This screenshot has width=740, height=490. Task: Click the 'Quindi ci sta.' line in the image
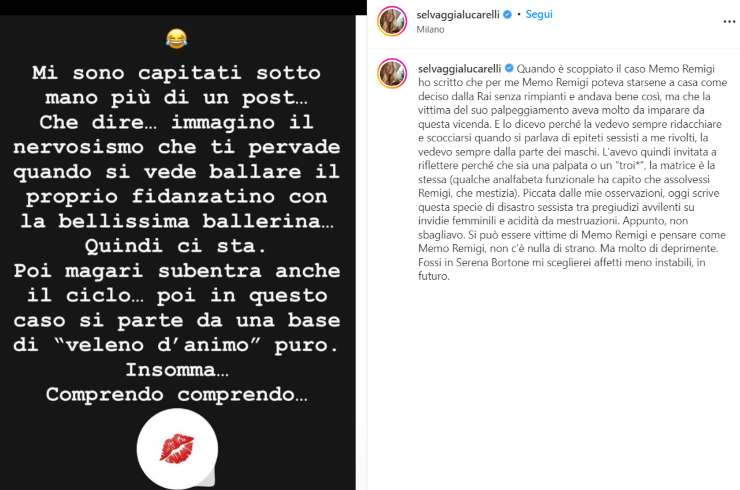pos(177,246)
